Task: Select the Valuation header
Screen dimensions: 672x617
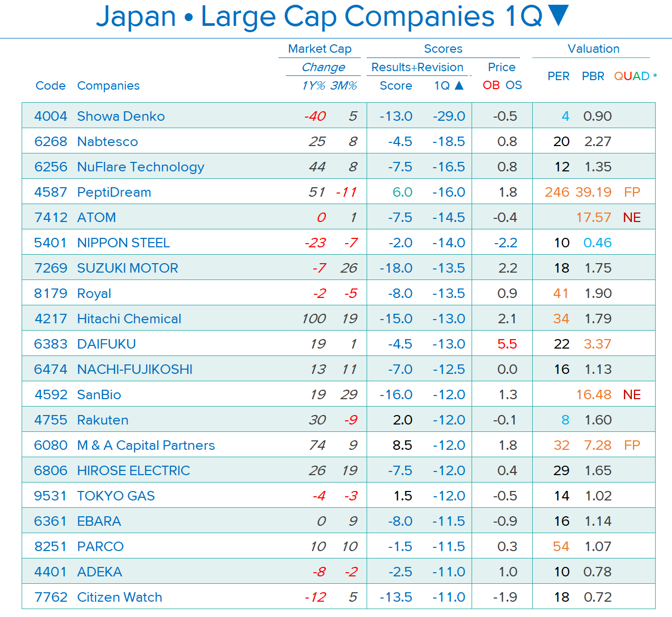Action: click(593, 49)
